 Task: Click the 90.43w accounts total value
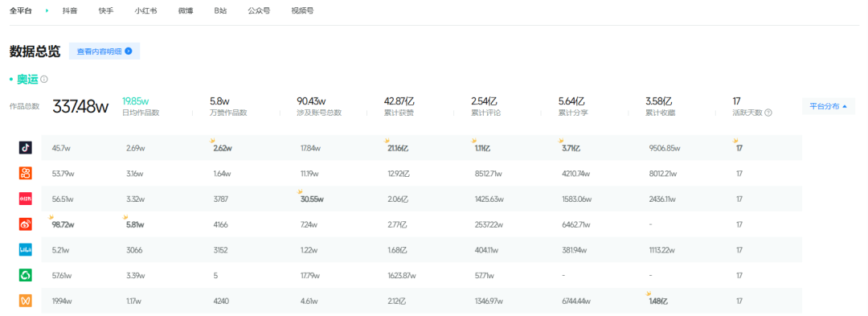[x=311, y=101]
